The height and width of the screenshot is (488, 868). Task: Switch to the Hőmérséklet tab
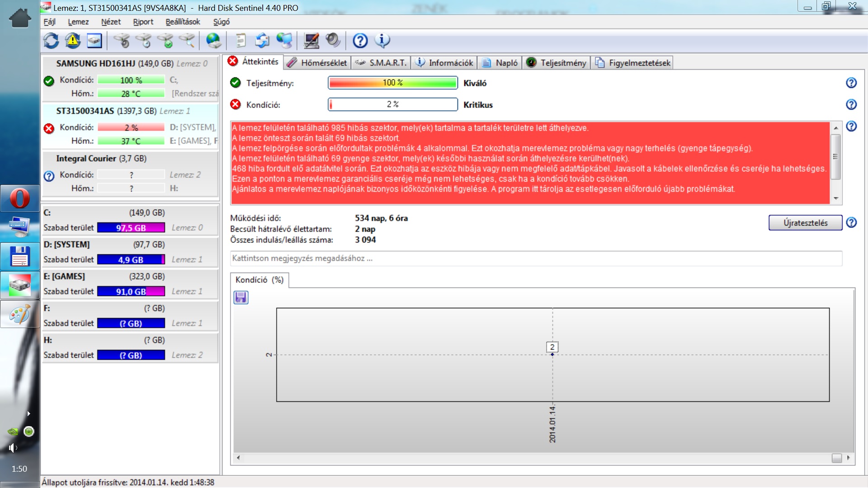point(317,63)
